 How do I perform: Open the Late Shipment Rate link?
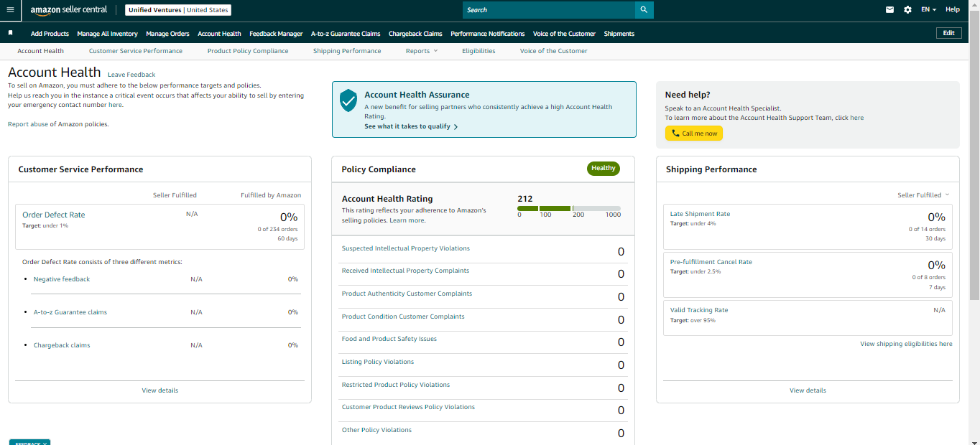pos(700,214)
